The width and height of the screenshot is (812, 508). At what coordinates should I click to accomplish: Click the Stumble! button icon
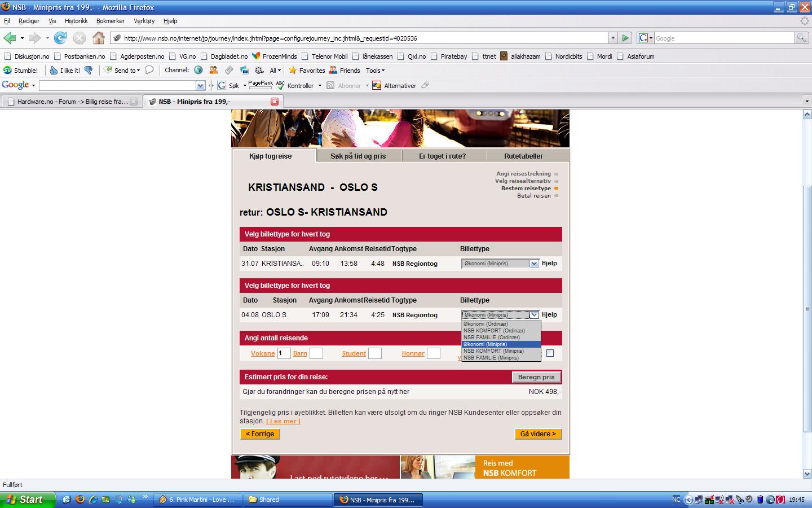20,71
